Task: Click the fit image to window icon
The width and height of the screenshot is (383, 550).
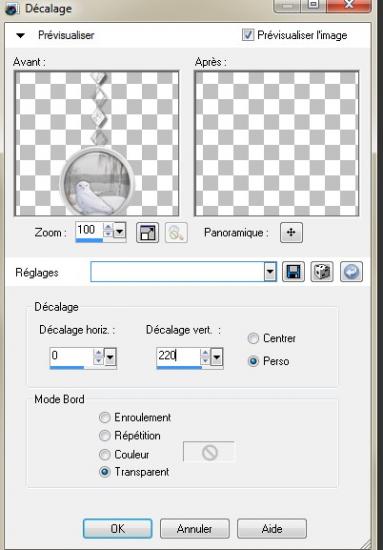Action: coord(147,233)
